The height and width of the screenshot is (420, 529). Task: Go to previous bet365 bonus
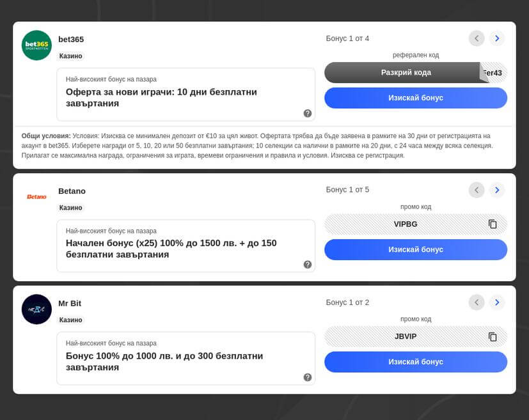tap(477, 38)
